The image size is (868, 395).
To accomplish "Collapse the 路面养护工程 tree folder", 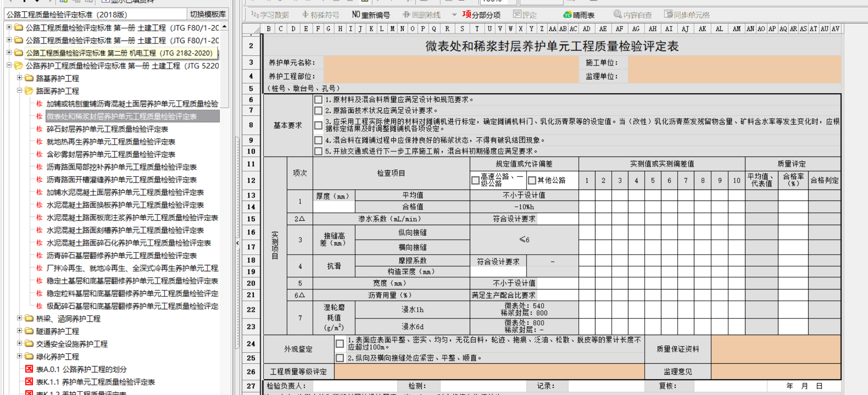I will pyautogui.click(x=19, y=91).
